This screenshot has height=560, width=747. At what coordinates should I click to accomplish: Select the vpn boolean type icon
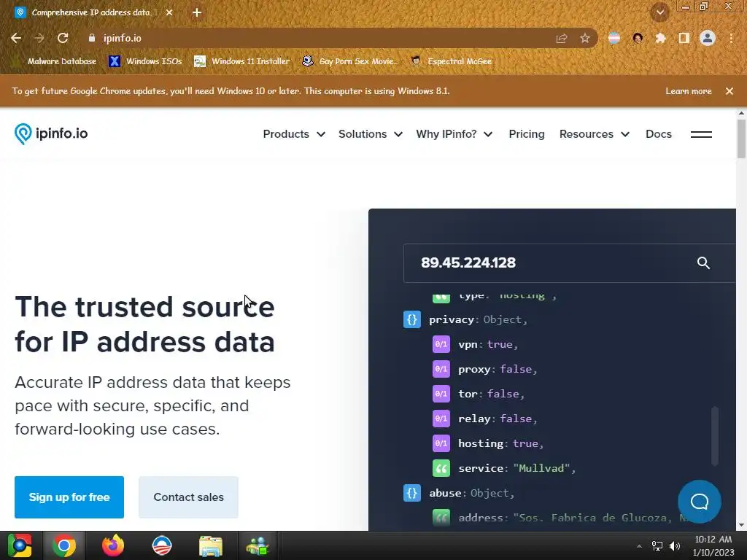tap(441, 344)
